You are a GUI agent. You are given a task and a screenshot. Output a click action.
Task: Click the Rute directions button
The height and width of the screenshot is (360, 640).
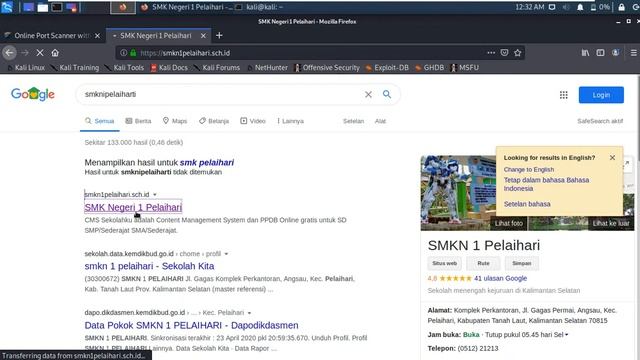[483, 263]
